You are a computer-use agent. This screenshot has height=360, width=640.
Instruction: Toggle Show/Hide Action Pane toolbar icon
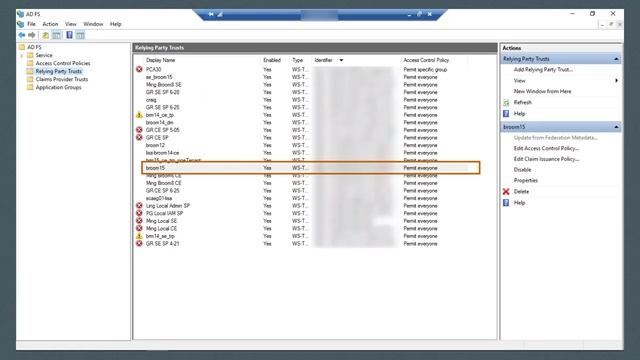pos(80,35)
